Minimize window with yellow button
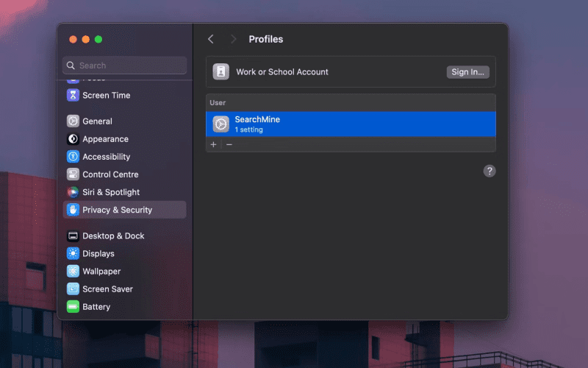Image resolution: width=588 pixels, height=368 pixels. (86, 40)
